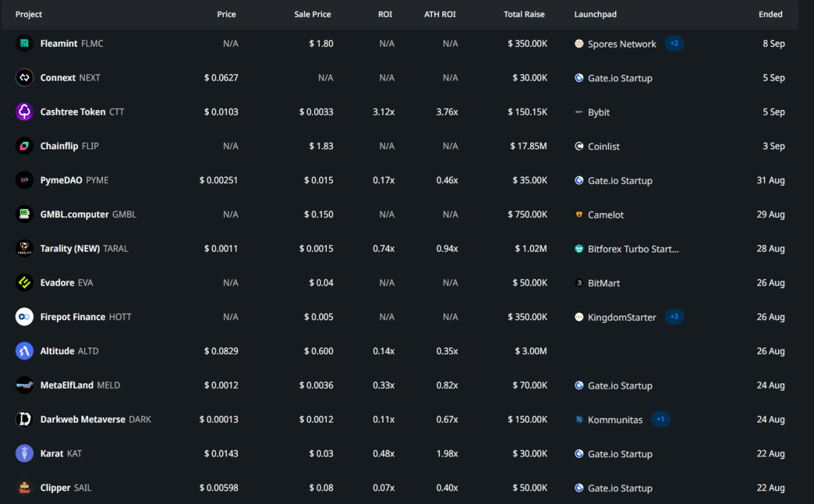This screenshot has width=814, height=504.
Task: Click the Fleamint project logo icon
Action: coord(24,43)
